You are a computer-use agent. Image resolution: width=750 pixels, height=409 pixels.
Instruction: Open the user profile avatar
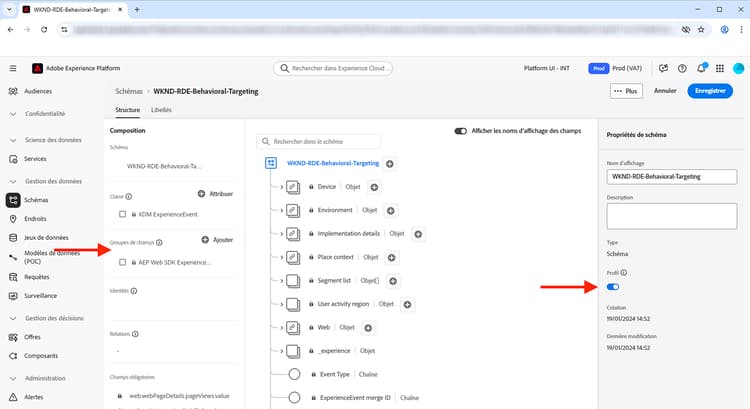click(x=739, y=68)
